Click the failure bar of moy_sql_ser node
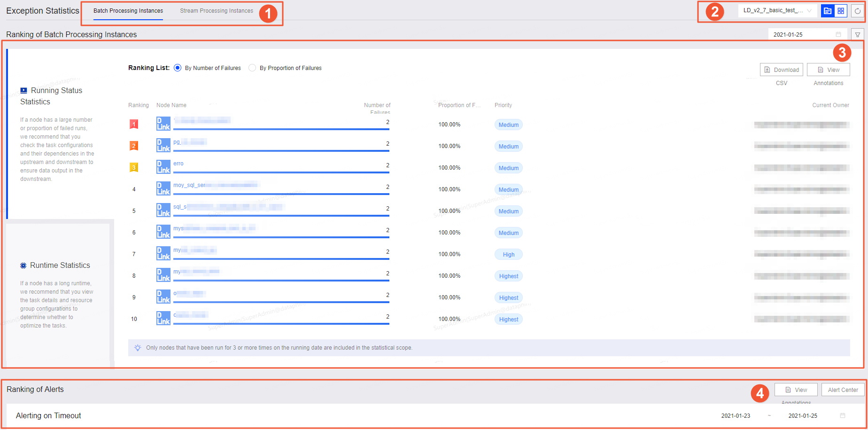Viewport: 868px width, 430px height. pos(281,194)
